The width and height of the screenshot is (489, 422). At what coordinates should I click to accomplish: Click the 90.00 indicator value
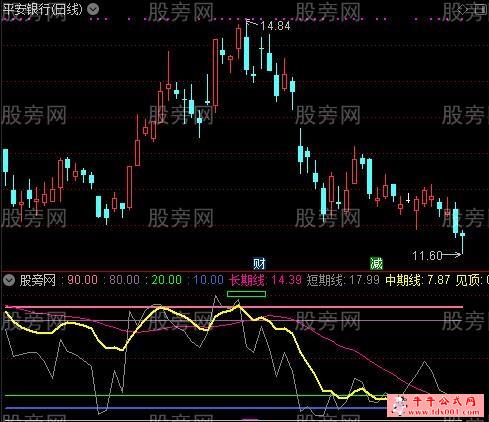[x=83, y=280]
